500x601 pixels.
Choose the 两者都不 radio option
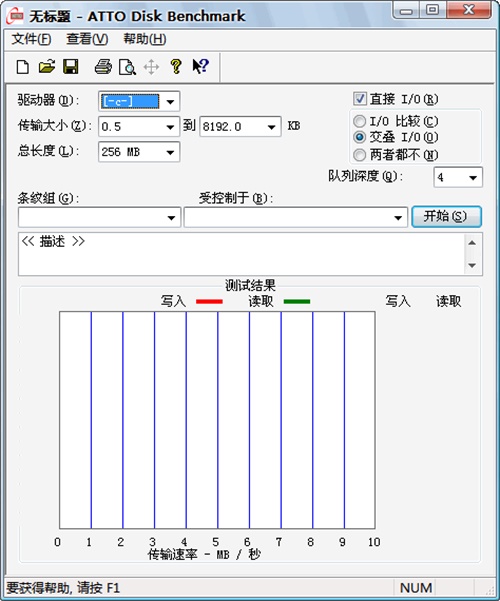(x=359, y=155)
